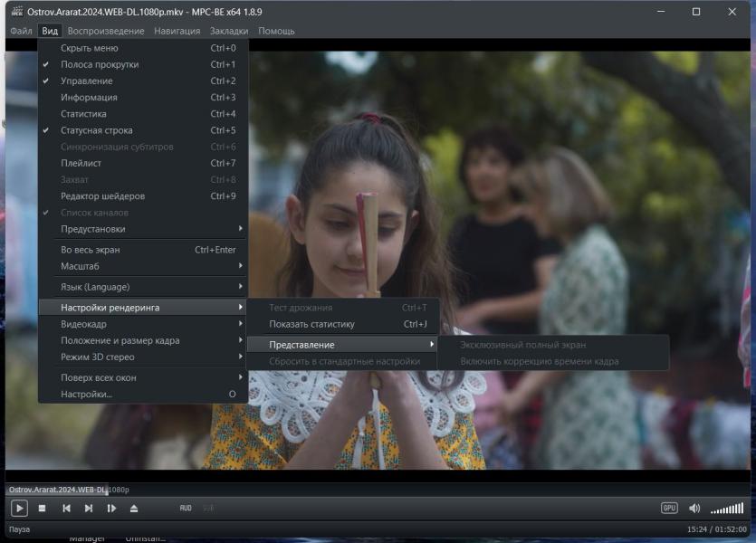Click the Stop playback icon
756x543 pixels.
42,509
